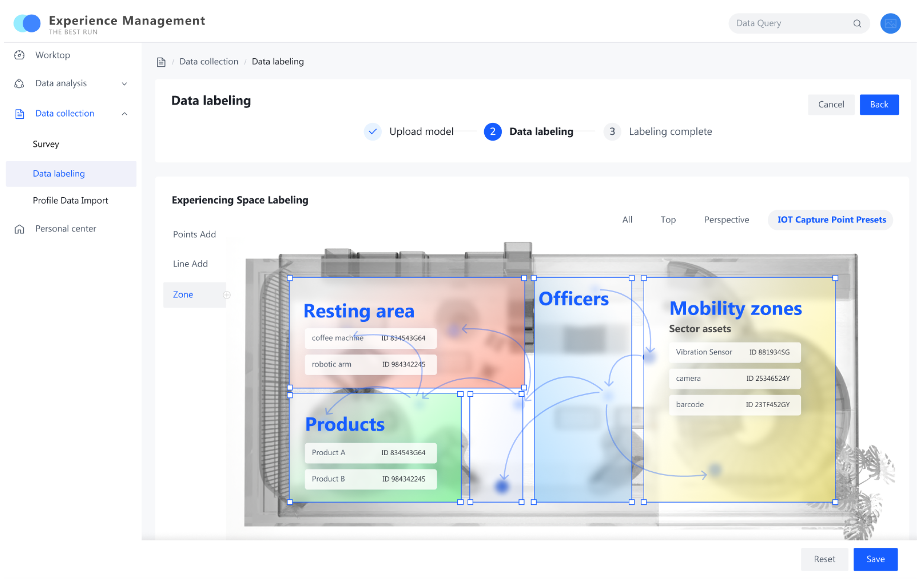Click the plus icon next to Zone
Image resolution: width=924 pixels, height=584 pixels.
pyautogui.click(x=228, y=296)
